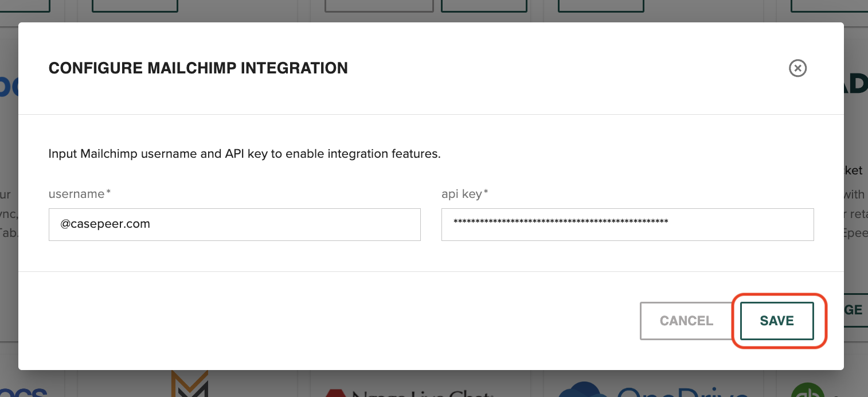
Task: Click the 'Input Mailchimp username and API key' instruction text
Action: point(245,154)
